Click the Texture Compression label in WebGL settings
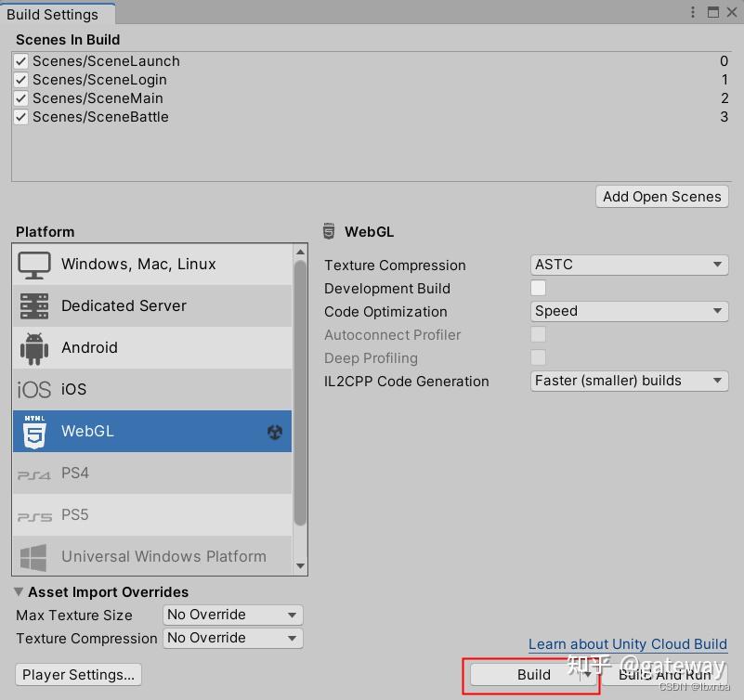The width and height of the screenshot is (744, 700). [x=396, y=266]
